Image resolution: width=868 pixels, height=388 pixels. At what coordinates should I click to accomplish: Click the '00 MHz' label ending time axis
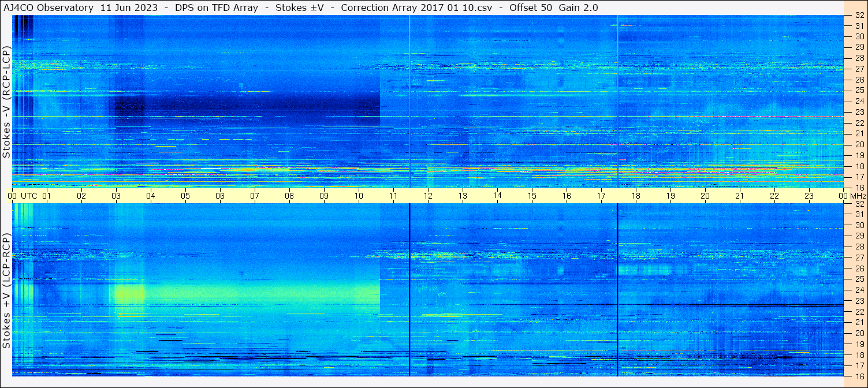tap(852, 196)
